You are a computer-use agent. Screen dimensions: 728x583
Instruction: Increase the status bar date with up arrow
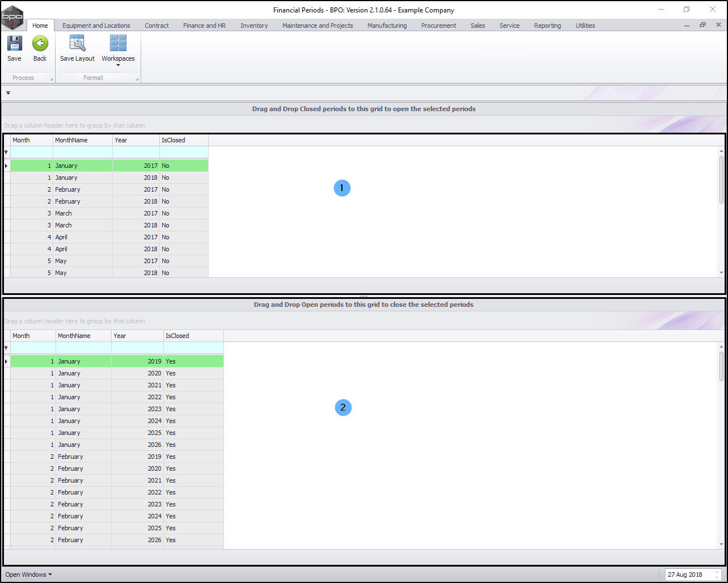(717, 572)
